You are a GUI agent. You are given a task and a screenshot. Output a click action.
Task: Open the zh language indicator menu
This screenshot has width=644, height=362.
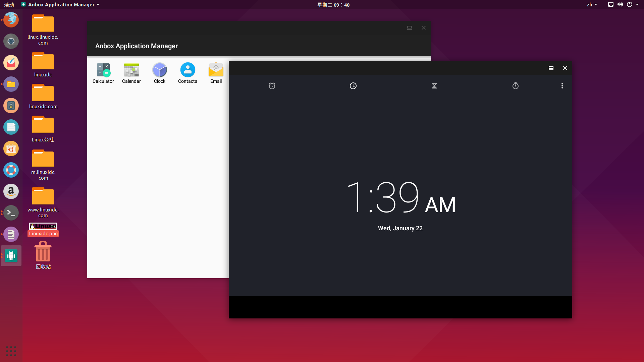(x=592, y=4)
